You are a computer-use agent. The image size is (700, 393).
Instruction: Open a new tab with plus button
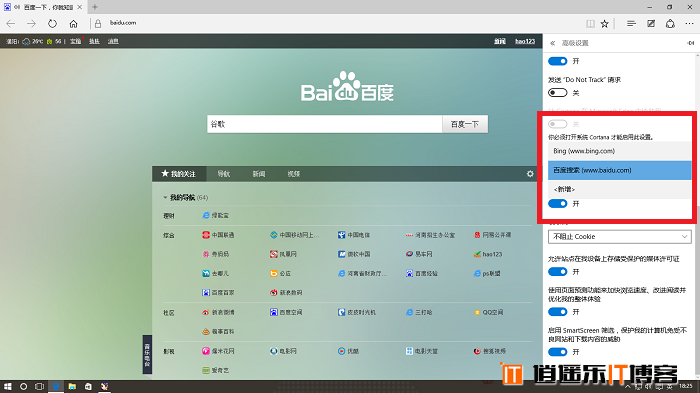point(95,7)
